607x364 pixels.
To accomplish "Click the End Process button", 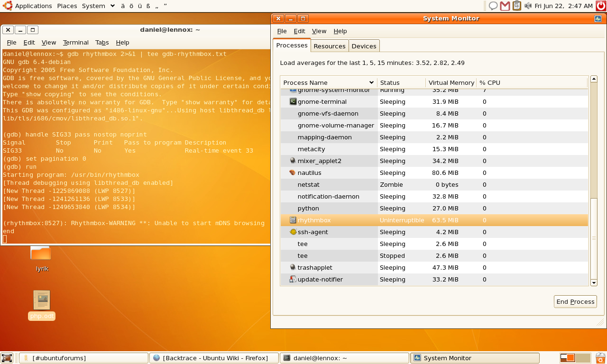I will (575, 302).
